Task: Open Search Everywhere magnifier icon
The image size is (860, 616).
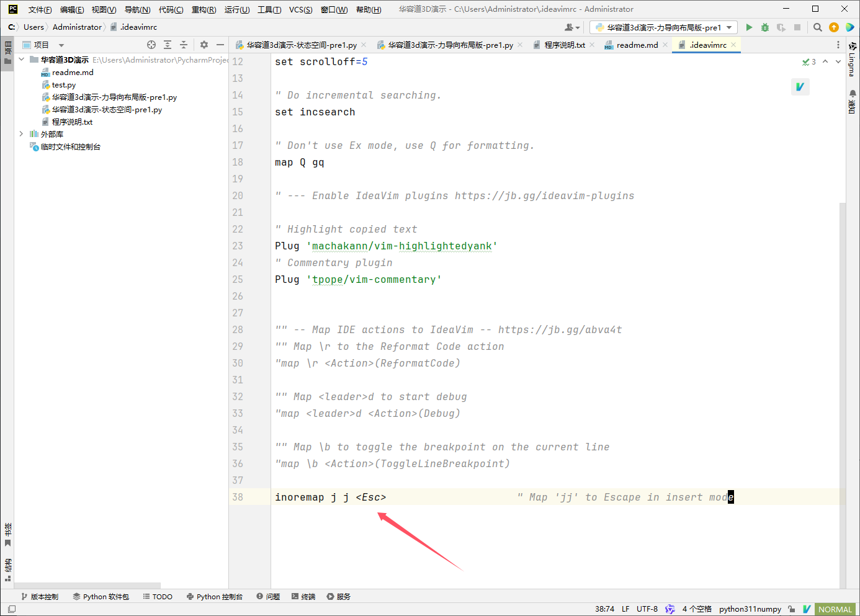Action: pos(818,27)
